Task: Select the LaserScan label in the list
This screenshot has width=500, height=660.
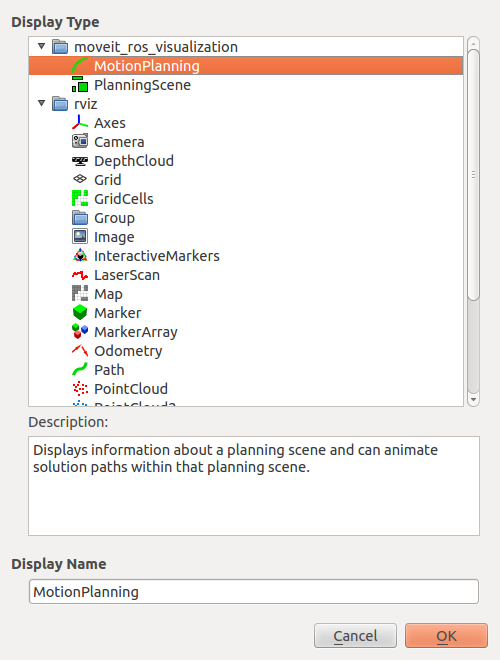Action: click(127, 275)
